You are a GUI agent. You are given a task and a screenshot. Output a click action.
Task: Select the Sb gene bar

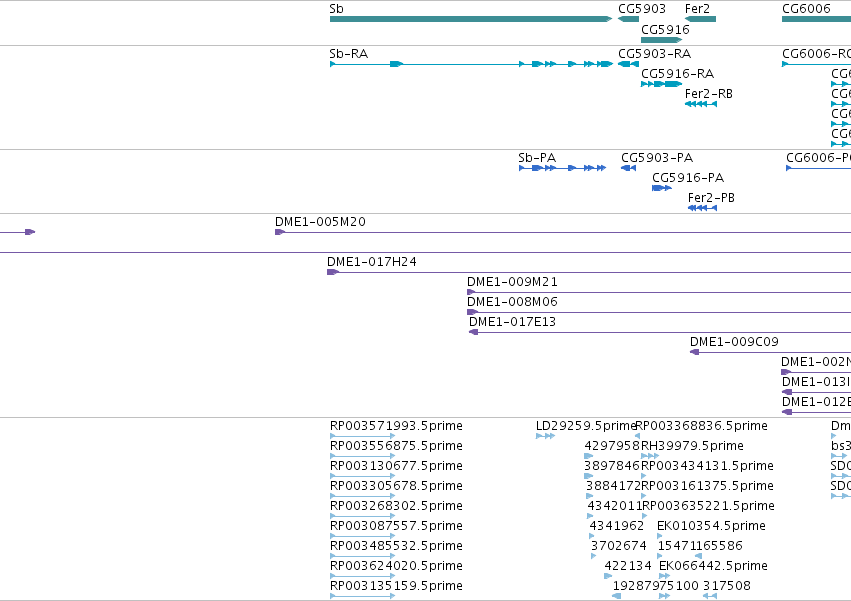(471, 19)
